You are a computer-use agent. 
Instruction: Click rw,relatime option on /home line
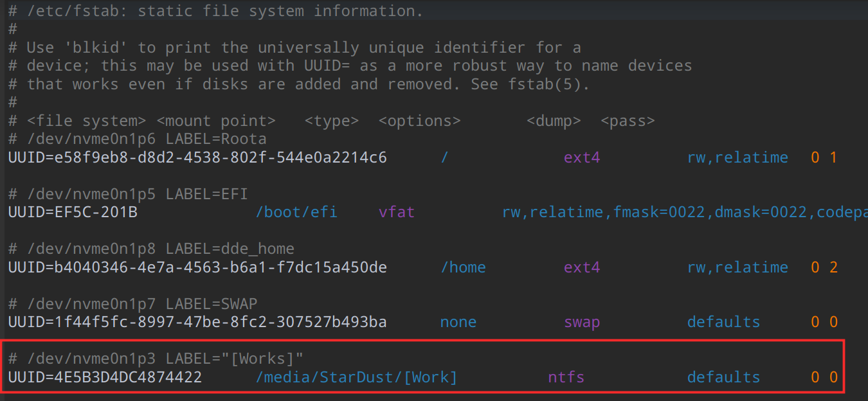point(737,267)
